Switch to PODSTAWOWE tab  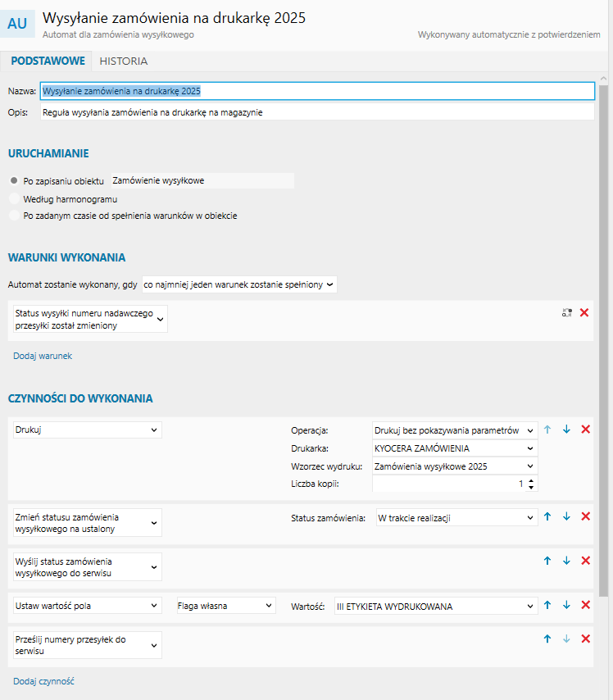pos(48,61)
